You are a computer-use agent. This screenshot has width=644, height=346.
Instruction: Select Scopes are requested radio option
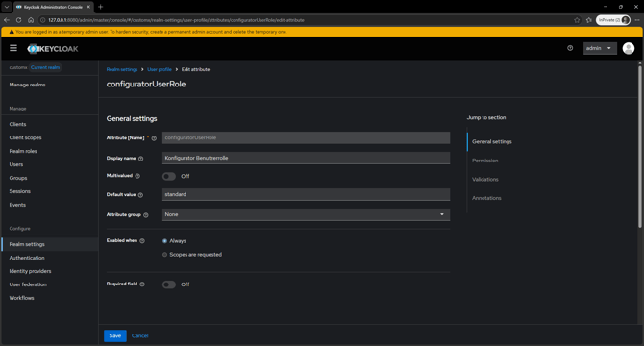click(164, 255)
